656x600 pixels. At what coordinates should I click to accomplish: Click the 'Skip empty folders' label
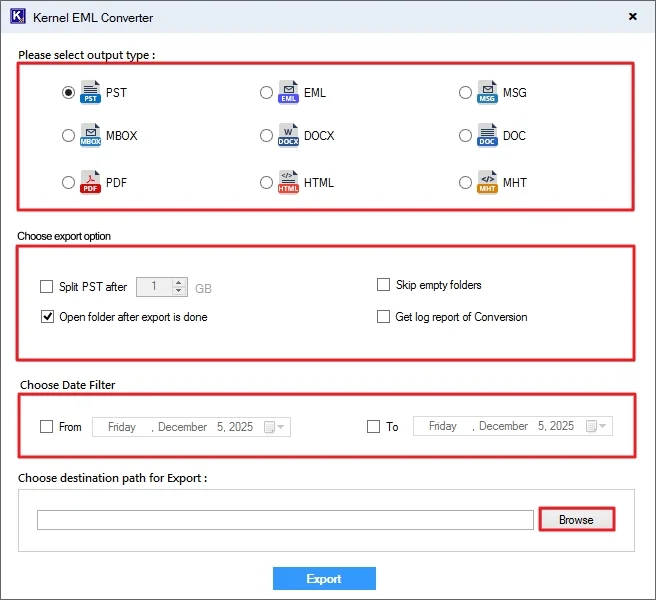click(439, 285)
